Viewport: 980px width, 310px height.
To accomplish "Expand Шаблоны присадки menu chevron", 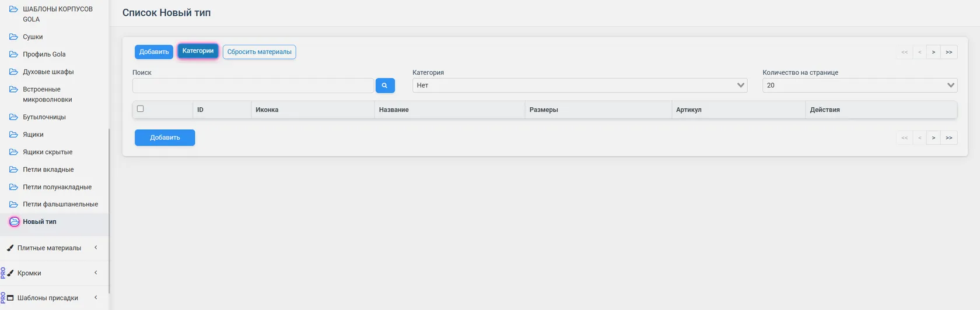I will (96, 298).
